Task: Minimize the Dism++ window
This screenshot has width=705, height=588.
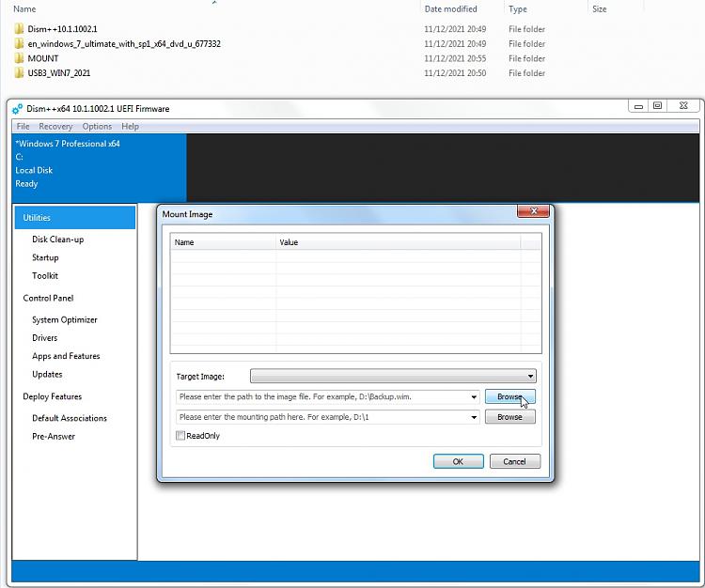Action: coord(638,106)
